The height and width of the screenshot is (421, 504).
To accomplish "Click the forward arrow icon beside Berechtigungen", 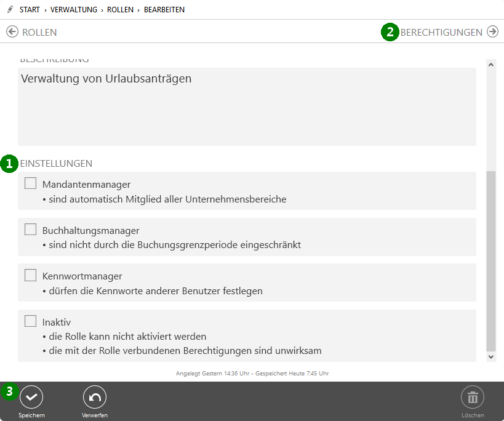I will [x=492, y=32].
